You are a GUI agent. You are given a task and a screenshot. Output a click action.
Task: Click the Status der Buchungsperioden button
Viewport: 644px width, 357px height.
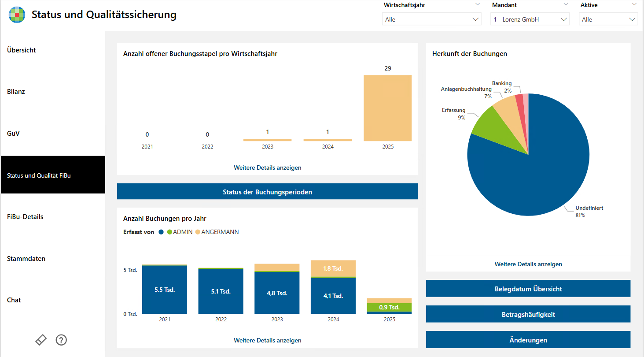tap(267, 192)
